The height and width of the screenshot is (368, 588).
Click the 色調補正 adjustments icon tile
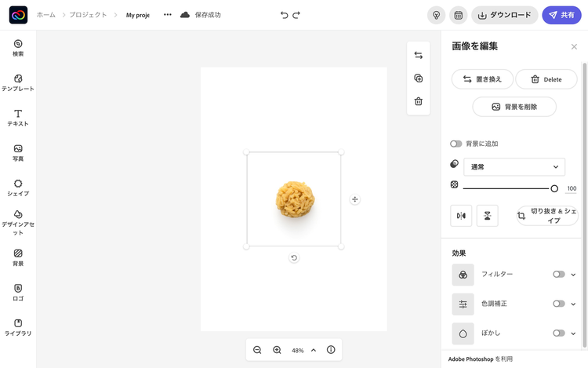pos(463,304)
